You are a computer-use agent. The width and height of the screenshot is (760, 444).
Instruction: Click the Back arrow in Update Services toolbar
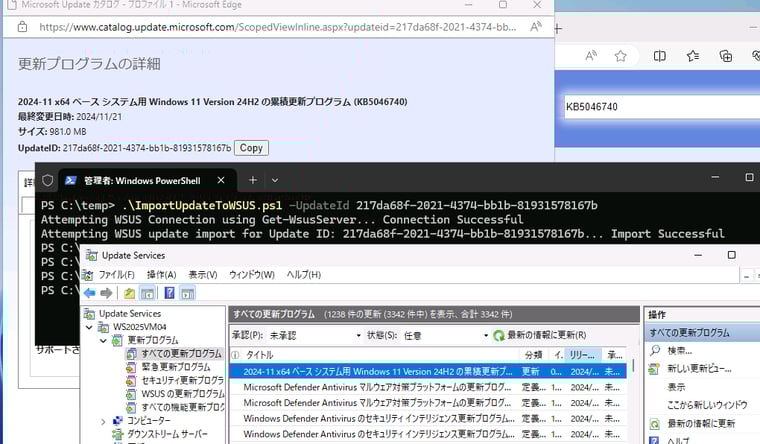click(x=90, y=293)
